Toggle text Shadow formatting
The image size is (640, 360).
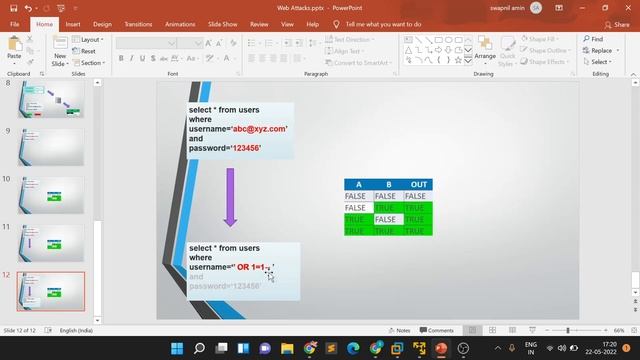coord(153,58)
